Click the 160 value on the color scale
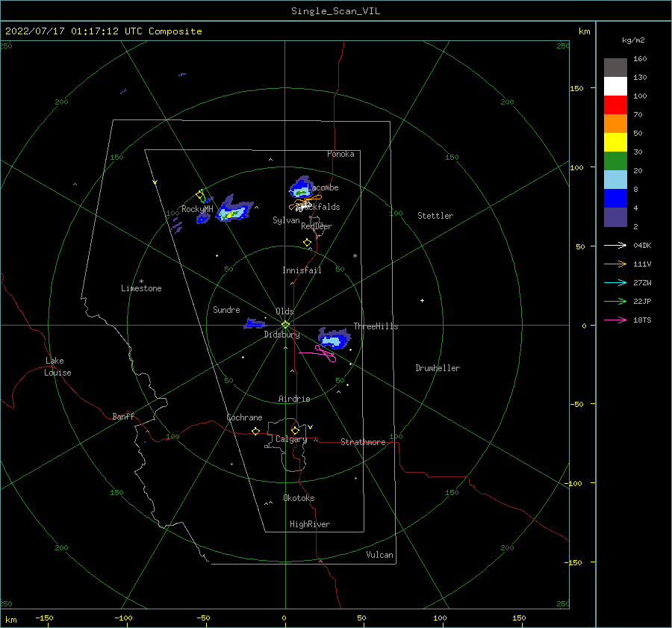This screenshot has width=672, height=628. (x=640, y=59)
